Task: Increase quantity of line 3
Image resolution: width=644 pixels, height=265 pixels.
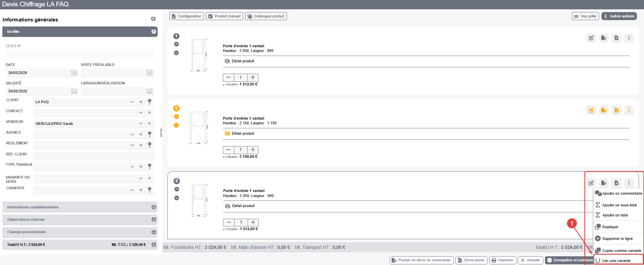Action: (x=253, y=222)
